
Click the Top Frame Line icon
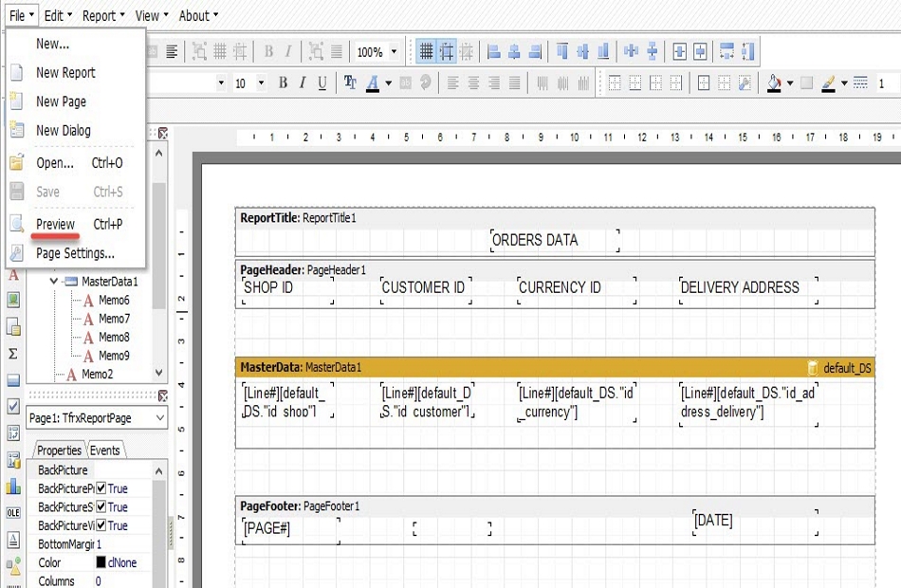(615, 83)
